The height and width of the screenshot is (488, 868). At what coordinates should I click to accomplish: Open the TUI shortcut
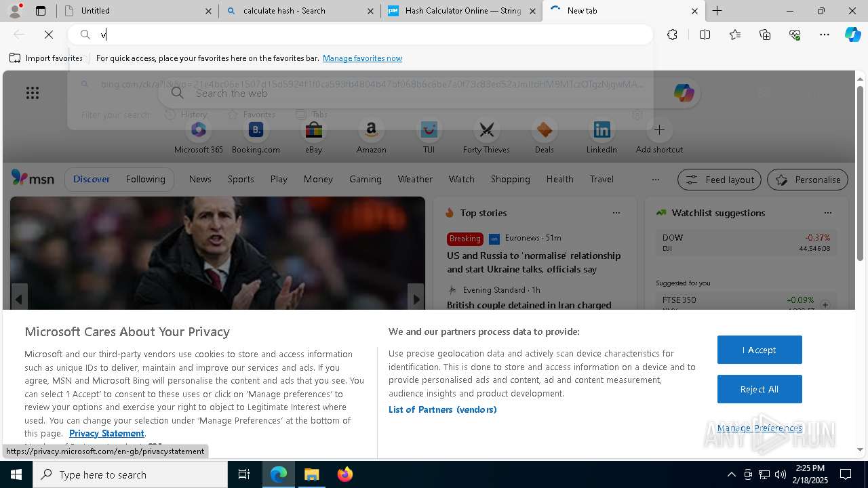[429, 137]
